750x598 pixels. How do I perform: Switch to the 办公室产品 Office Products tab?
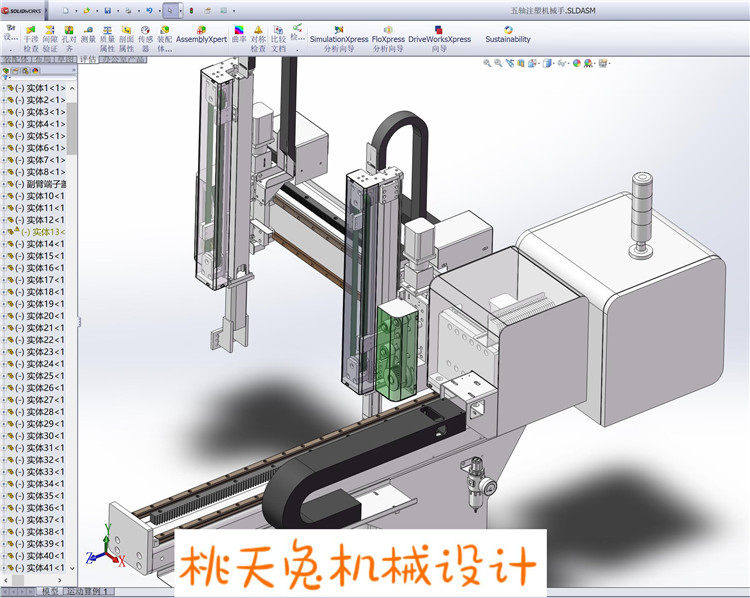[x=122, y=59]
